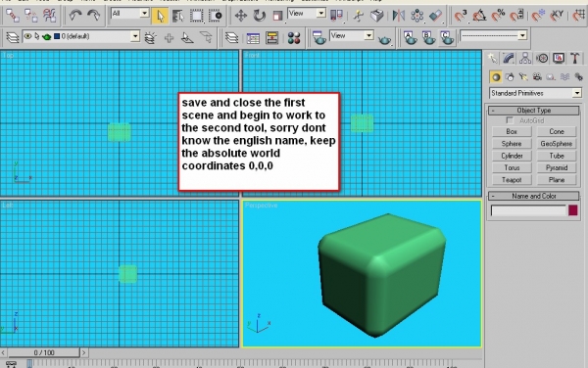Screen dimensions: 588x368
Task: Open the Standard Primitives dropdown
Action: 535,93
